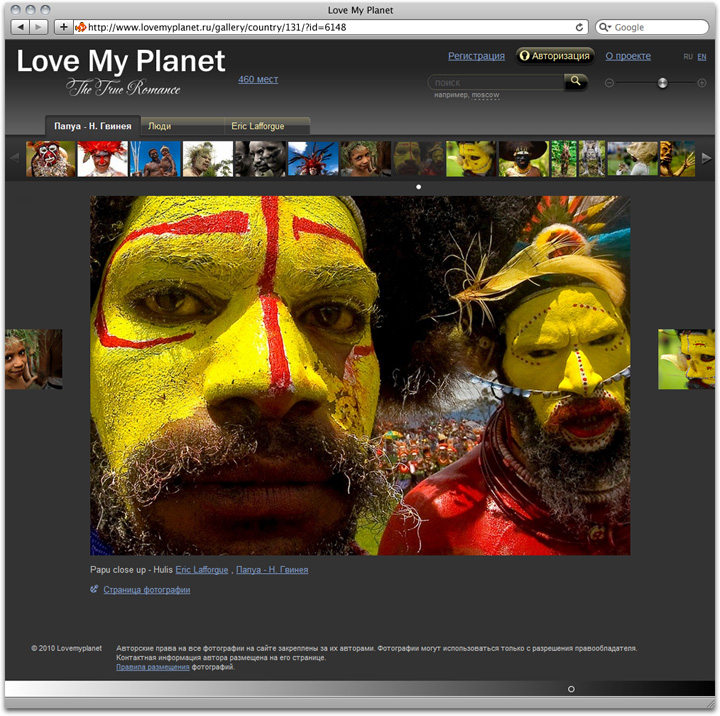Switch language to EN
Image resolution: width=720 pixels, height=716 pixels.
(702, 57)
